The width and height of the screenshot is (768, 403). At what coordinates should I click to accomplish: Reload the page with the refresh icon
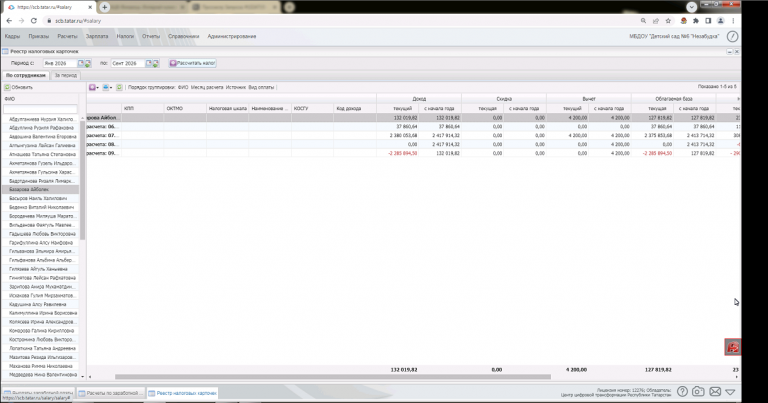tap(34, 21)
